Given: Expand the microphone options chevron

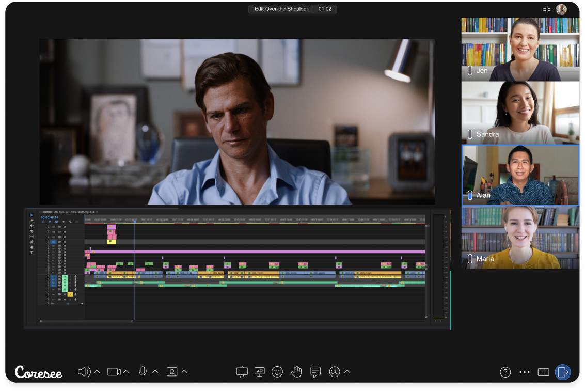Looking at the screenshot, I should pos(155,372).
